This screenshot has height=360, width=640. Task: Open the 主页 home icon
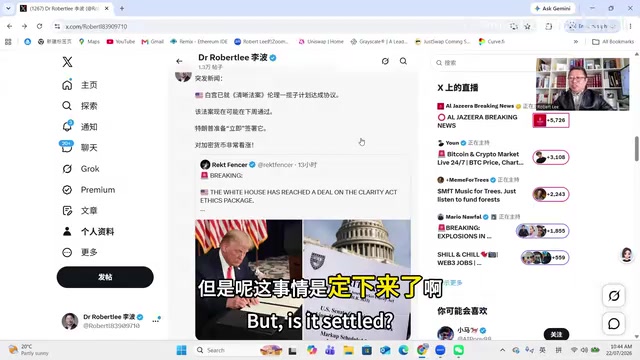point(67,85)
